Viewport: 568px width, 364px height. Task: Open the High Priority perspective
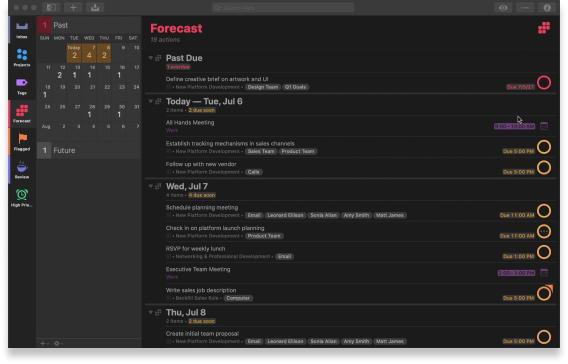(x=22, y=198)
